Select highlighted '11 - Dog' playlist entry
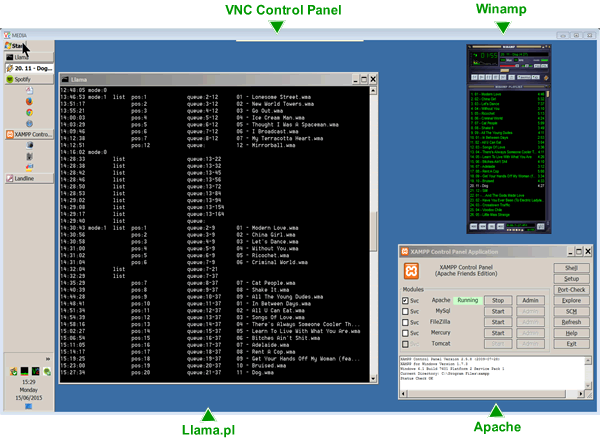 (x=507, y=186)
